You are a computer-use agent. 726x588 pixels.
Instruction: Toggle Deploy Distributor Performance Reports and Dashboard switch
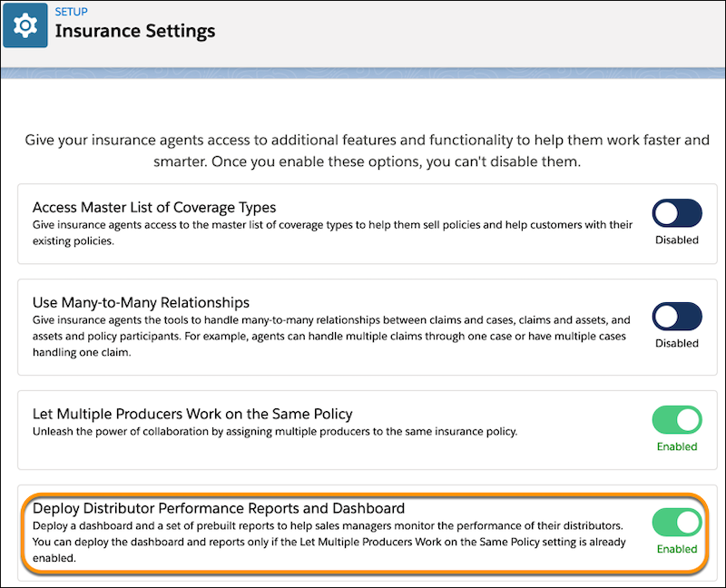coord(677,522)
